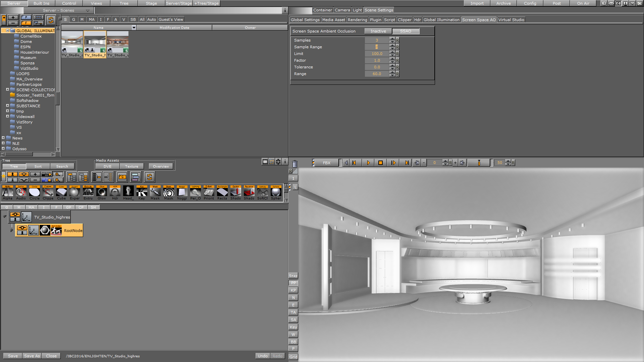Click the RootNode material sphere icon

pyautogui.click(x=45, y=230)
